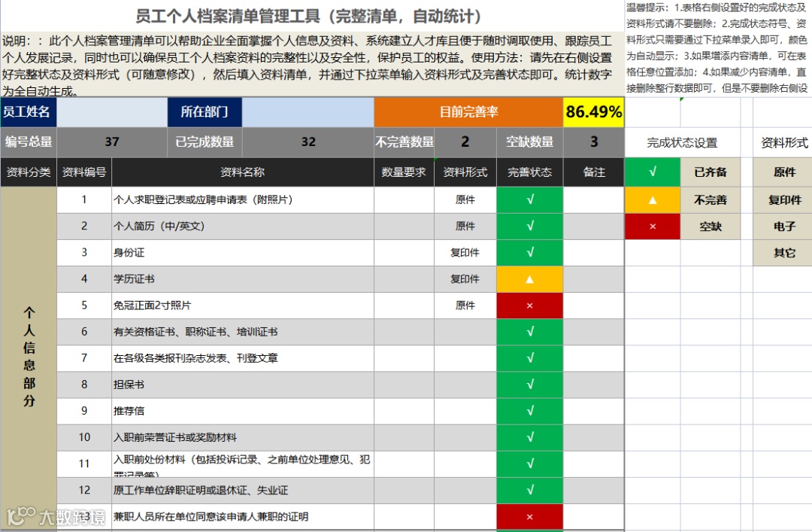The width and height of the screenshot is (812, 532).
Task: Click the 个人信息部分 category cell
Action: coord(29,357)
